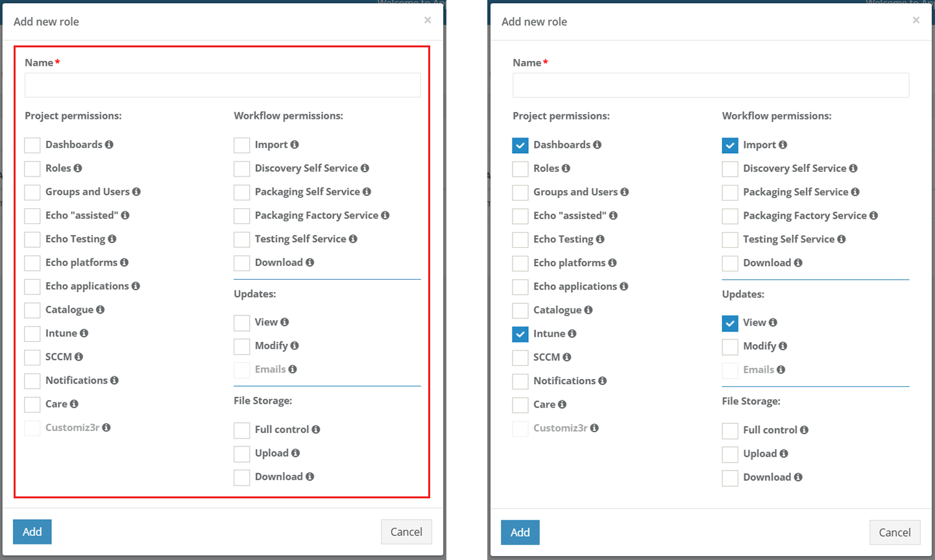
Task: Close the left Add new role dialog
Action: (x=428, y=20)
